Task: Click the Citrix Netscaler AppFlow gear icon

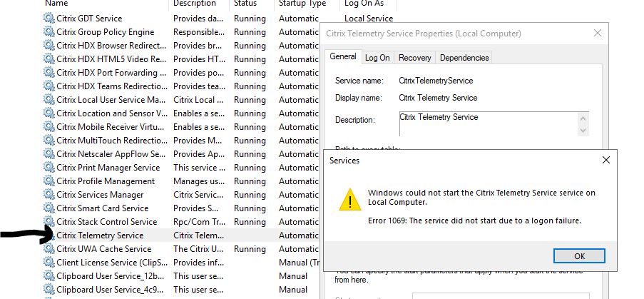Action: click(49, 154)
